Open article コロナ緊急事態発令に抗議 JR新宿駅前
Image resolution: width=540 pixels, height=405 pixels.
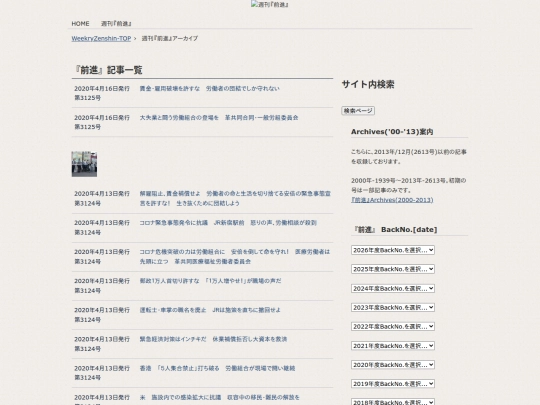pyautogui.click(x=228, y=223)
